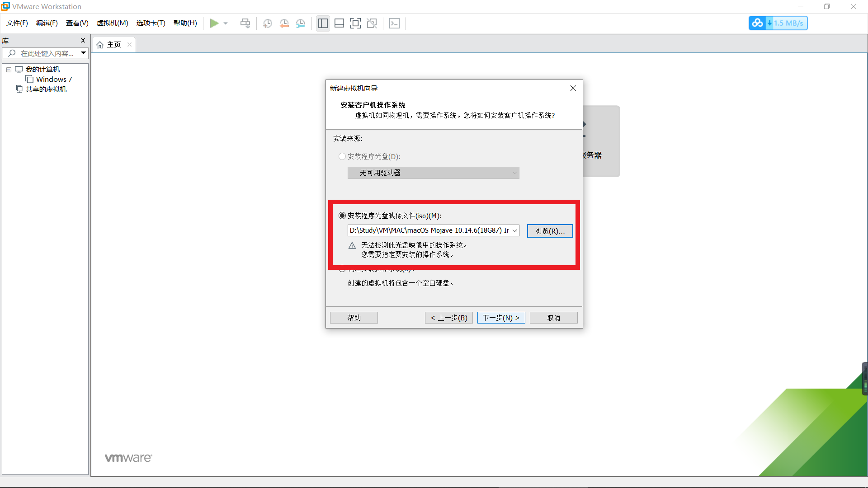Expand the ISO path combo box dropdown

[514, 230]
